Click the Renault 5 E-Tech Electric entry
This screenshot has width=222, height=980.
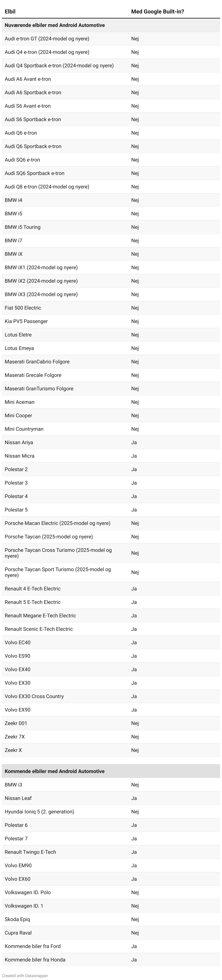32,602
